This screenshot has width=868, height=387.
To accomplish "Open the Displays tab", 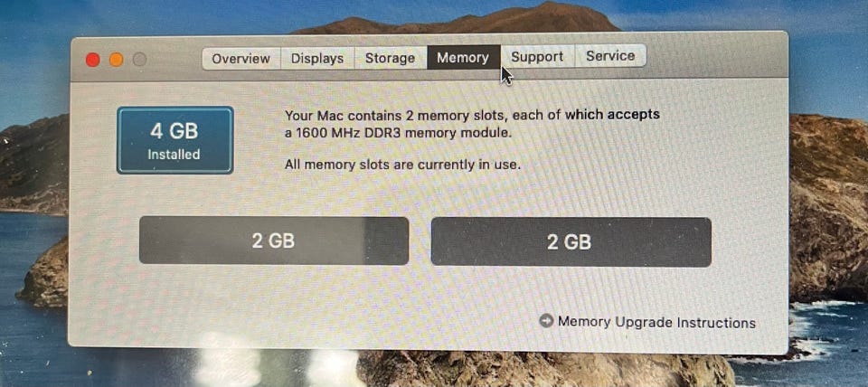I will pyautogui.click(x=317, y=58).
